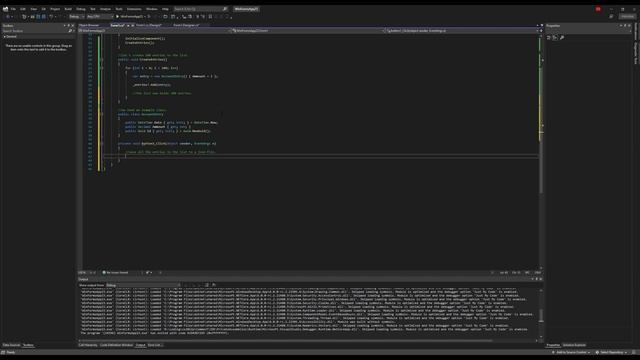Click the No issues found indicator
The image size is (640, 360).
(x=115, y=273)
